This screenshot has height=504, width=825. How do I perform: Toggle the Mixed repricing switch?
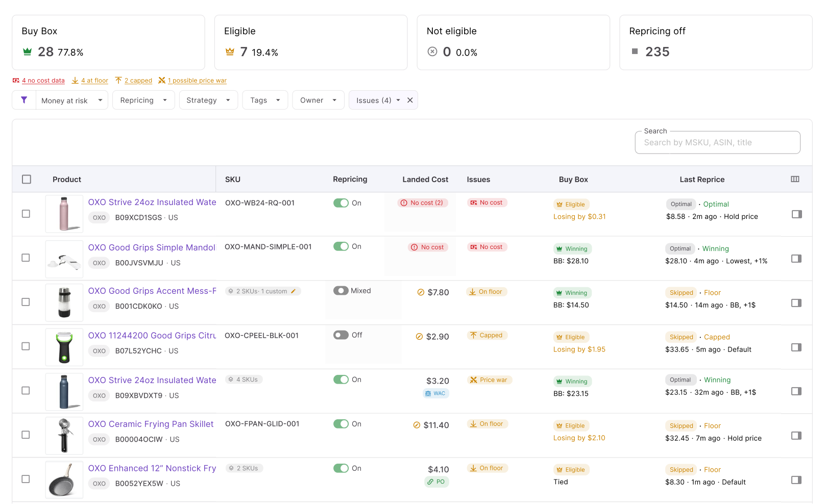(341, 291)
